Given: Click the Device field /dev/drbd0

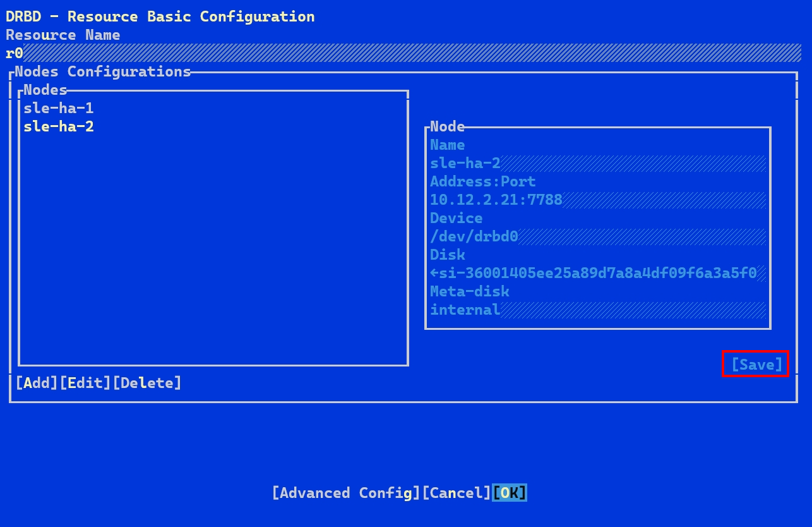Looking at the screenshot, I should [598, 237].
